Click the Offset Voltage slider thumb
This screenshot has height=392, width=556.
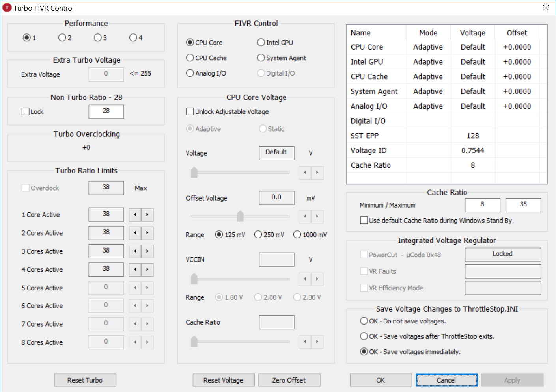coord(240,216)
